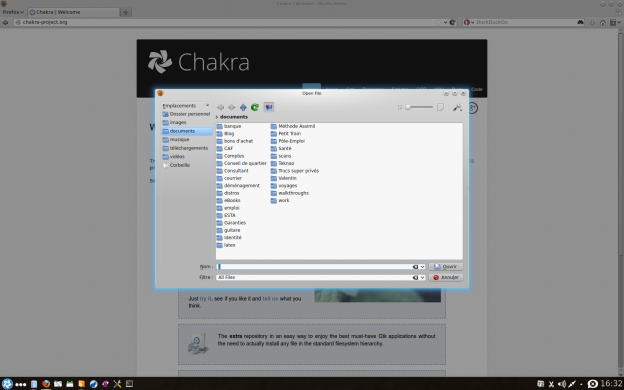Viewport: 624px width, 390px height.
Task: Clear the Filtre field
Action: [x=415, y=277]
